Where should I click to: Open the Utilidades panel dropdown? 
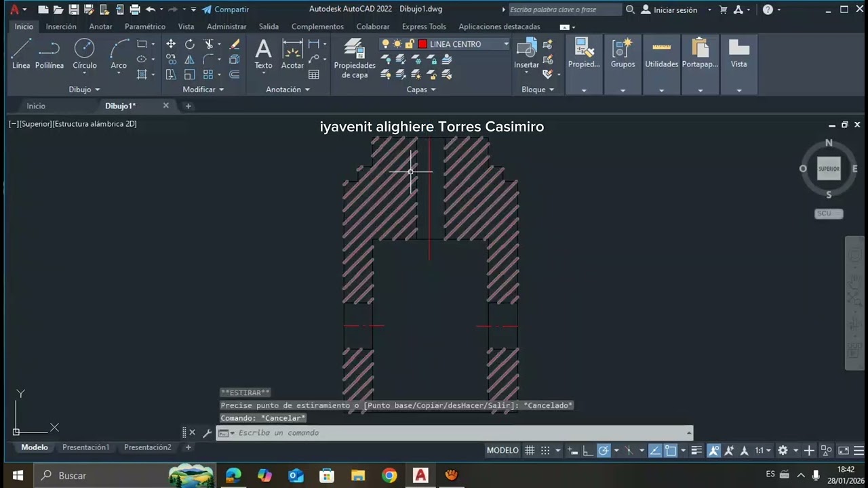coord(662,90)
